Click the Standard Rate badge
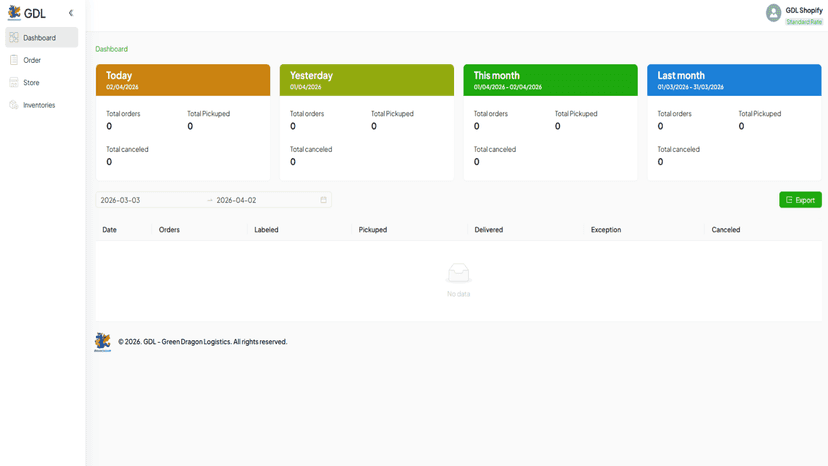 804,22
